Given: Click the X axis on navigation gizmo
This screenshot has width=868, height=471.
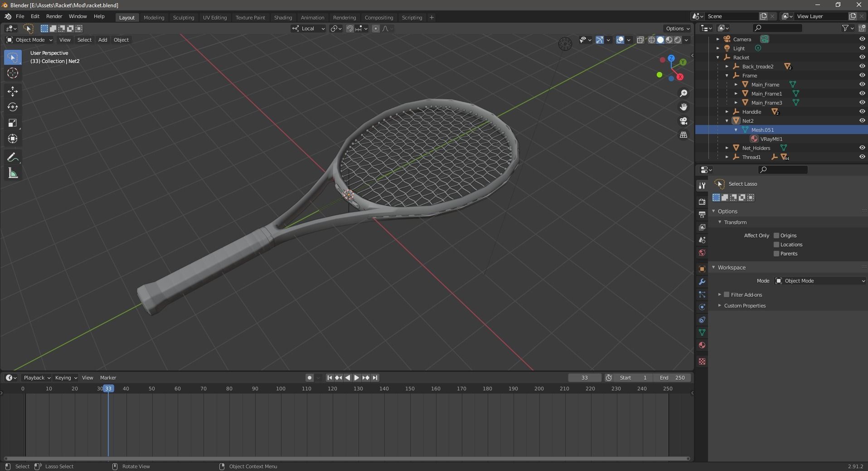Looking at the screenshot, I should pos(680,77).
